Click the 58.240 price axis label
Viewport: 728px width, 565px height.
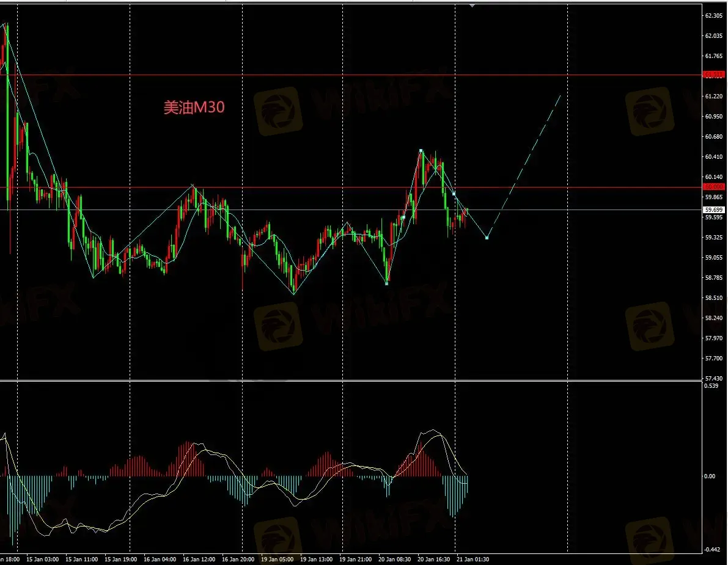713,318
